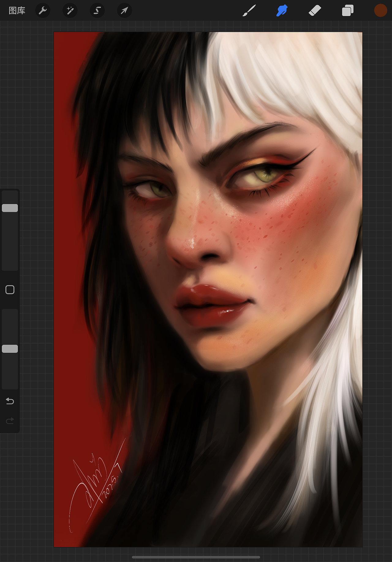392x562 pixels.
Task: Select the Paint brush tool
Action: point(249,11)
